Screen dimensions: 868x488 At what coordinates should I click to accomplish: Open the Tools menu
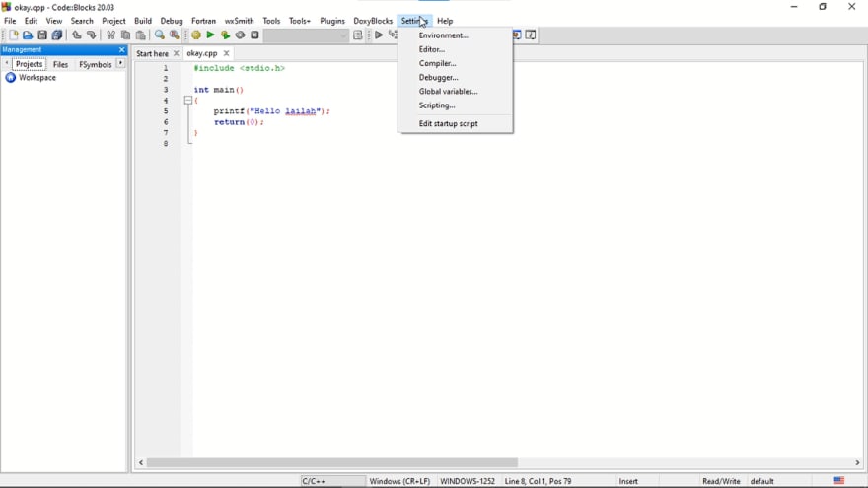point(271,21)
